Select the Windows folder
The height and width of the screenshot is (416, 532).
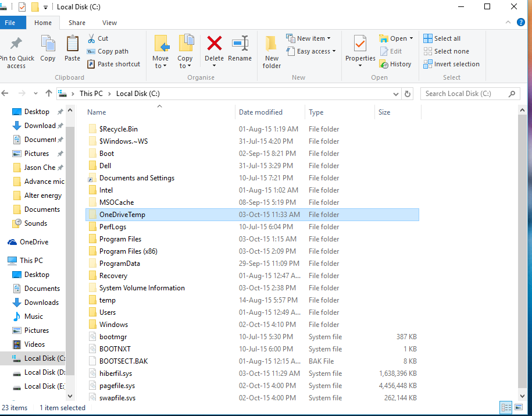[x=252, y=325]
